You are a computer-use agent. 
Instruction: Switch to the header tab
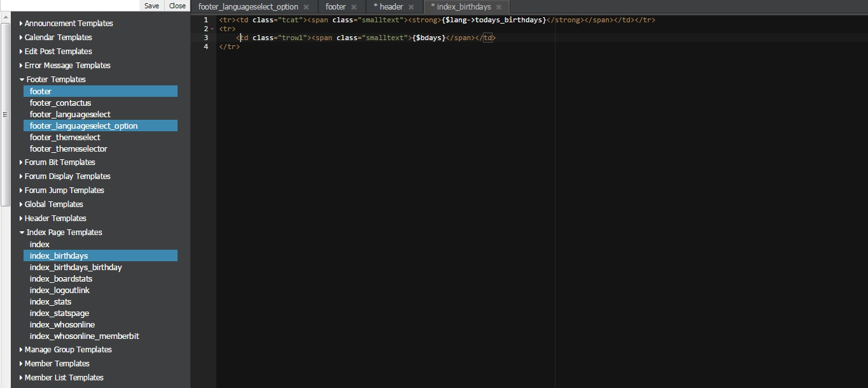point(391,7)
